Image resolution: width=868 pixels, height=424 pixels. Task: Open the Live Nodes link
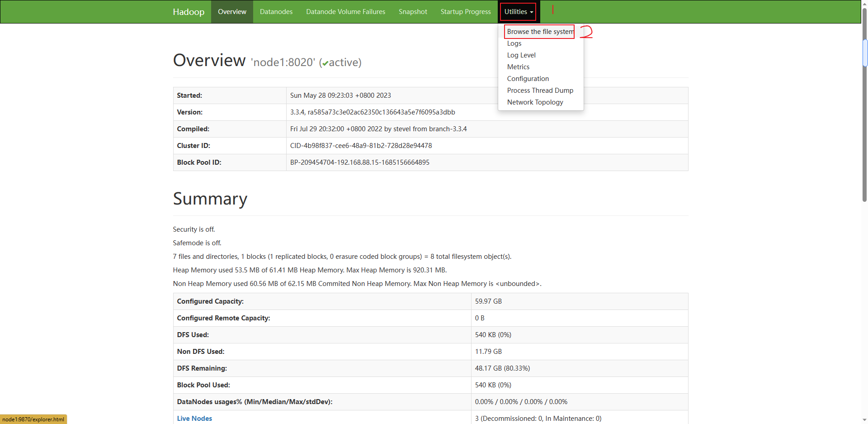coord(194,419)
